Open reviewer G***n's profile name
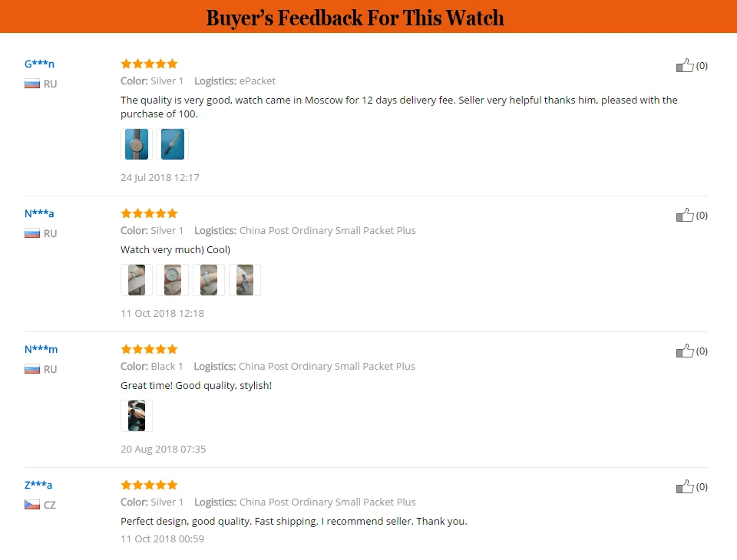Screen dimensions: 737x560 [x=39, y=64]
